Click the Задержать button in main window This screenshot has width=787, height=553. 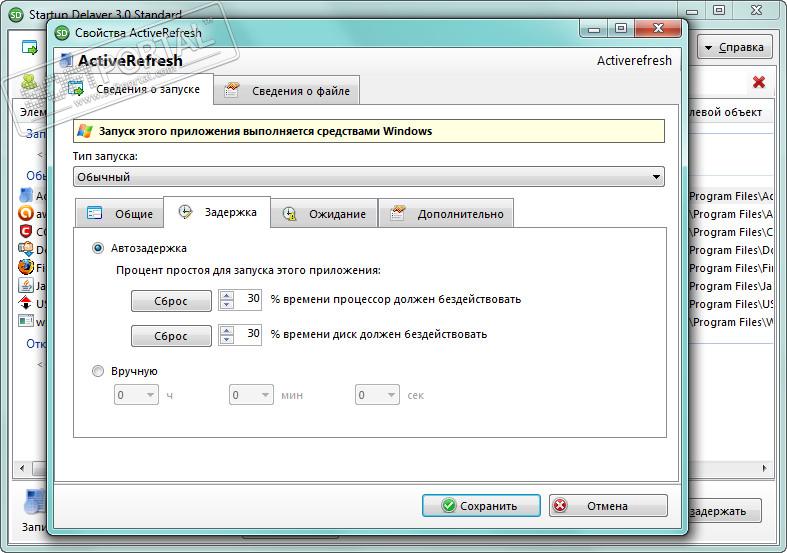pyautogui.click(x=723, y=511)
